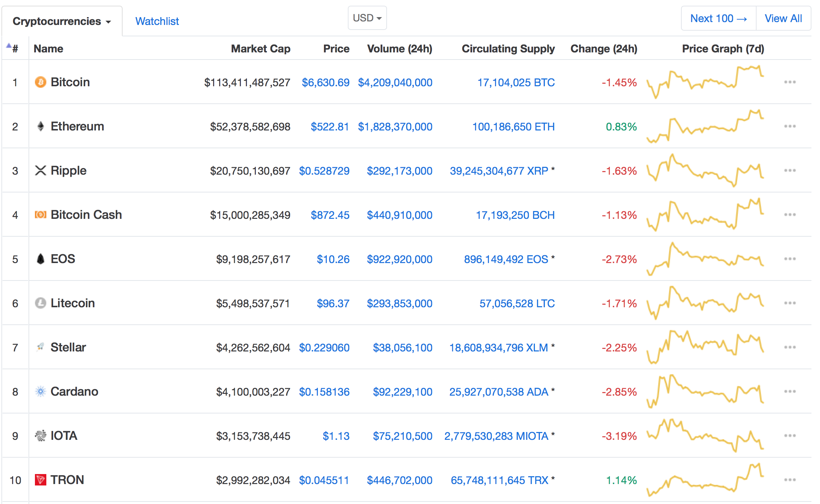Click the Litecoin logo icon
The image size is (820, 504).
[40, 303]
